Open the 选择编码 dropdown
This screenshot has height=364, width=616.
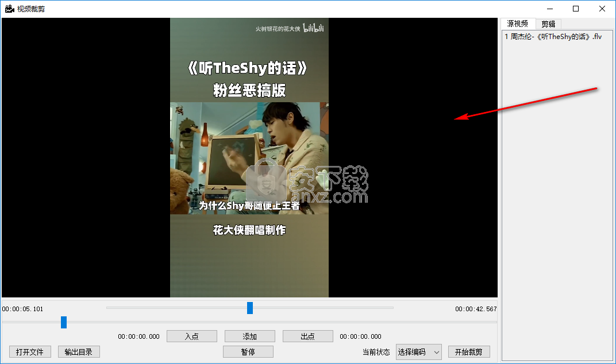point(419,352)
